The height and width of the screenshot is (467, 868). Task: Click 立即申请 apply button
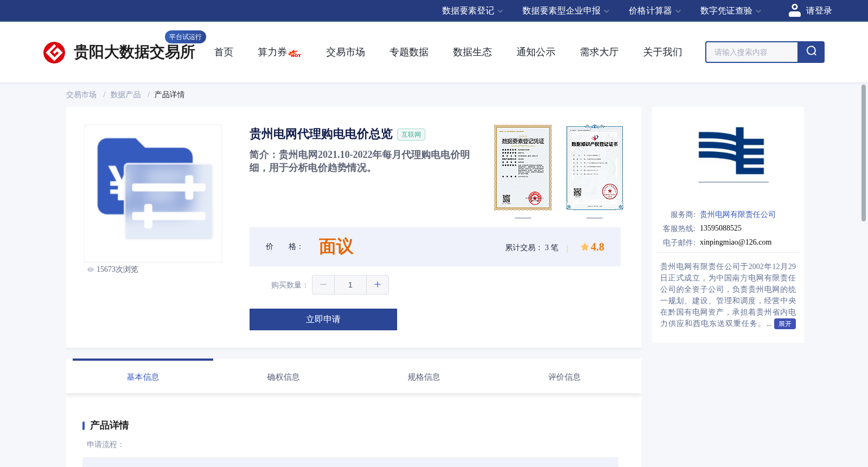pos(323,319)
